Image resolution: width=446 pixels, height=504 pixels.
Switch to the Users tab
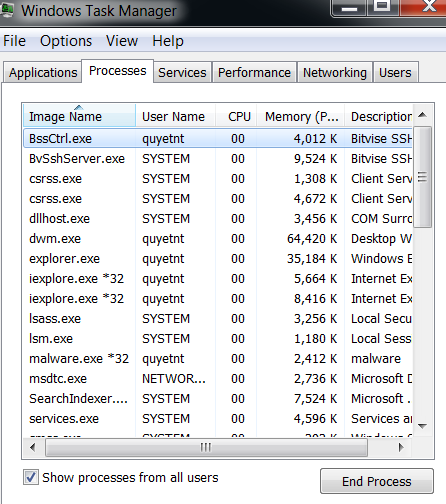[395, 72]
